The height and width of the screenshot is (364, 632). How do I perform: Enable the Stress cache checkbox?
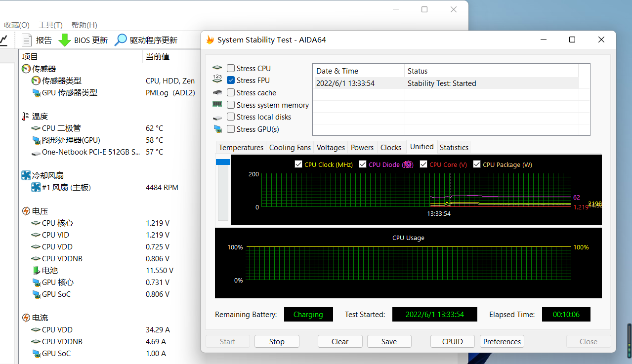(x=231, y=92)
